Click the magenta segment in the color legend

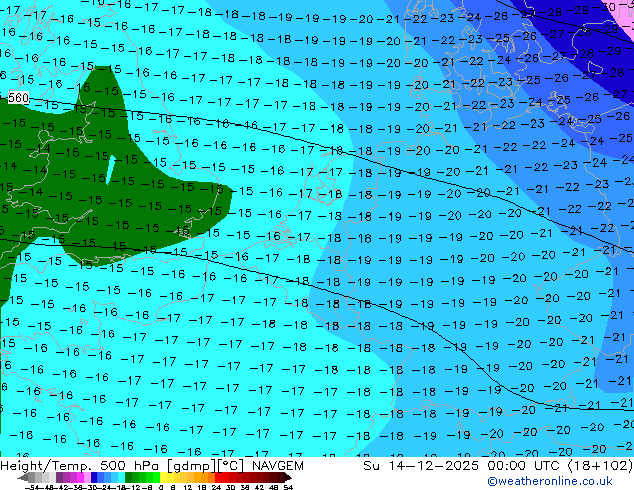point(77,478)
